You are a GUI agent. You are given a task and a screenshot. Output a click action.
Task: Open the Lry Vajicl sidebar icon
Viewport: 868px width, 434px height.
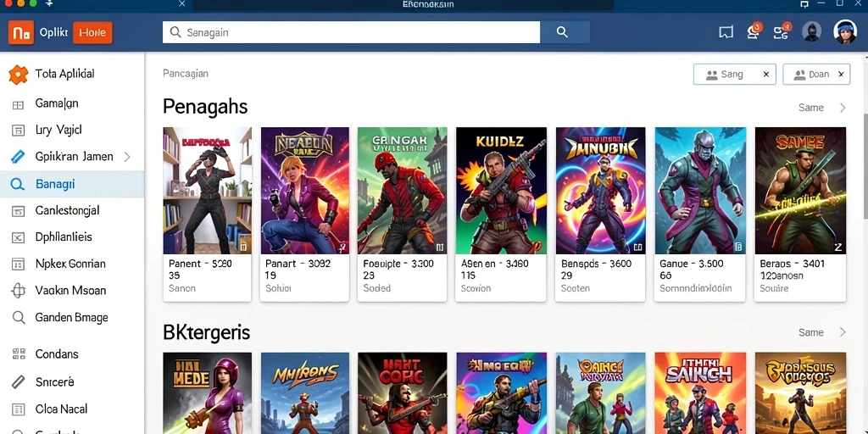[x=19, y=131]
